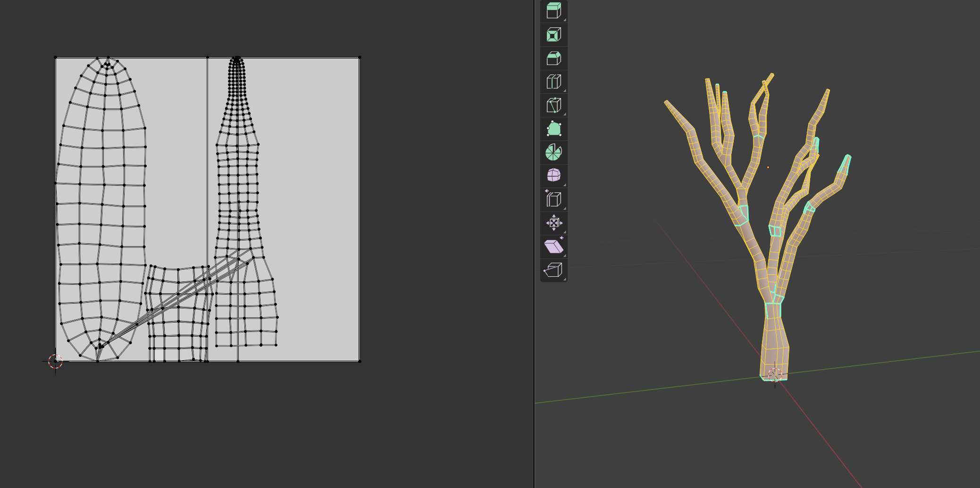Activate the Spin tool
The height and width of the screenshot is (488, 980).
(553, 153)
